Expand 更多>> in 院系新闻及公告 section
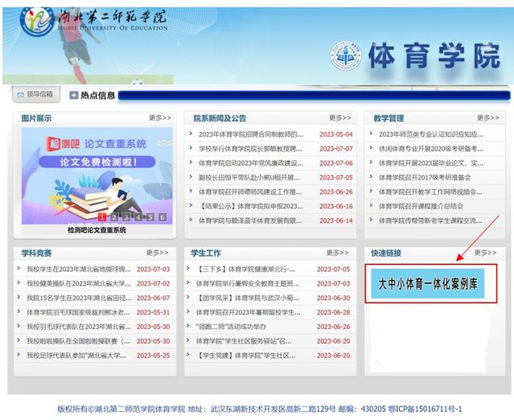The width and height of the screenshot is (514, 420). [x=339, y=117]
